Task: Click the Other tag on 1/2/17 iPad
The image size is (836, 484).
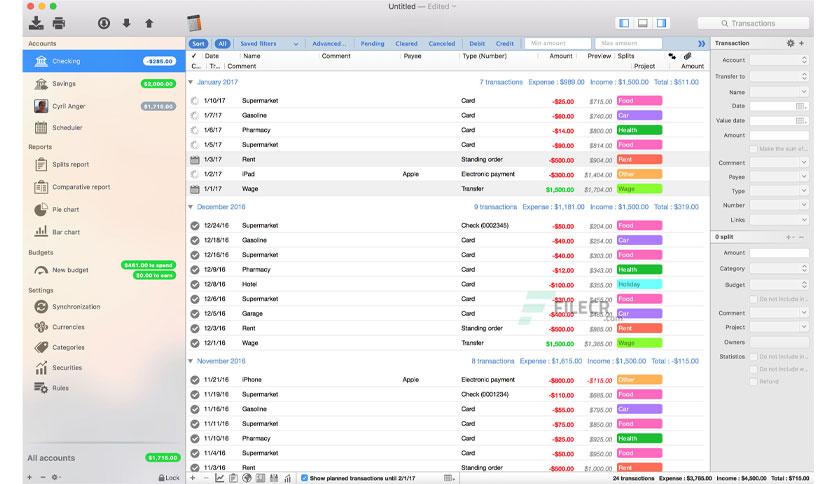Action: [x=639, y=174]
